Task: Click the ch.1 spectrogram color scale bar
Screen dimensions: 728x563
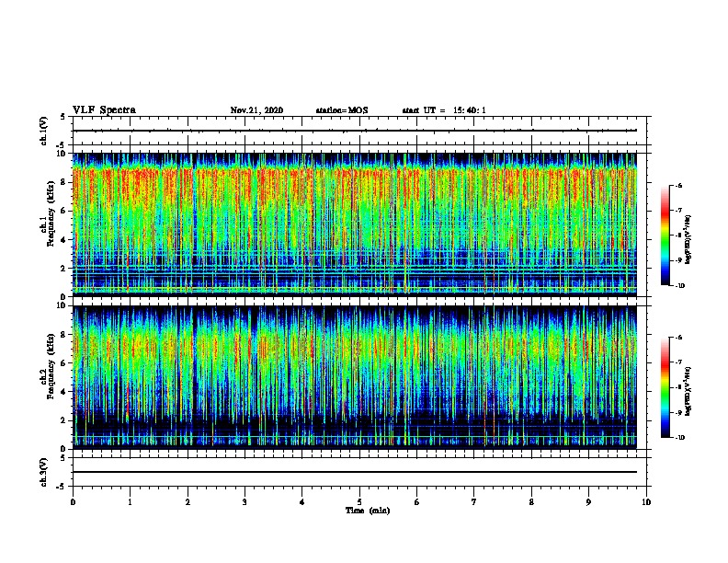Action: 665,236
